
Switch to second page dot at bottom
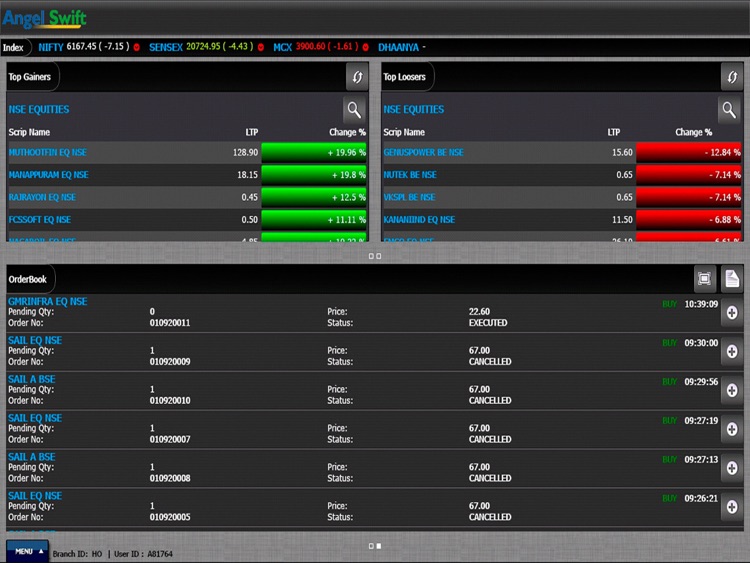[x=379, y=546]
